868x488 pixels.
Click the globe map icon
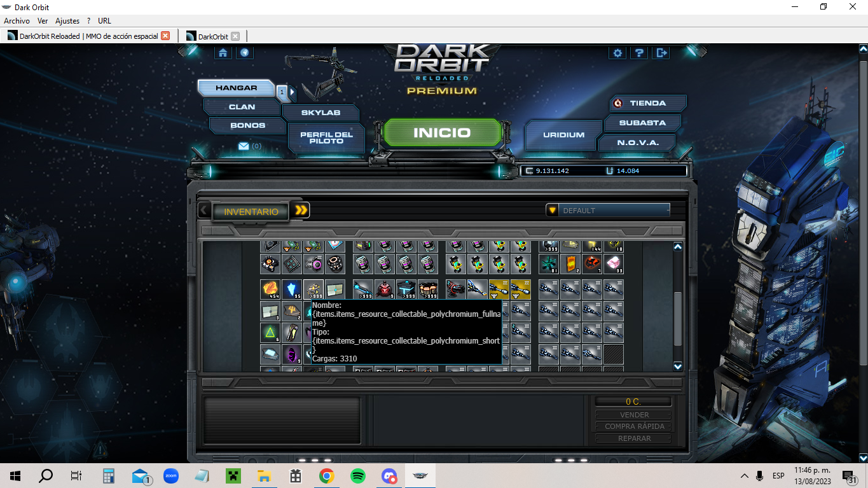coord(245,53)
